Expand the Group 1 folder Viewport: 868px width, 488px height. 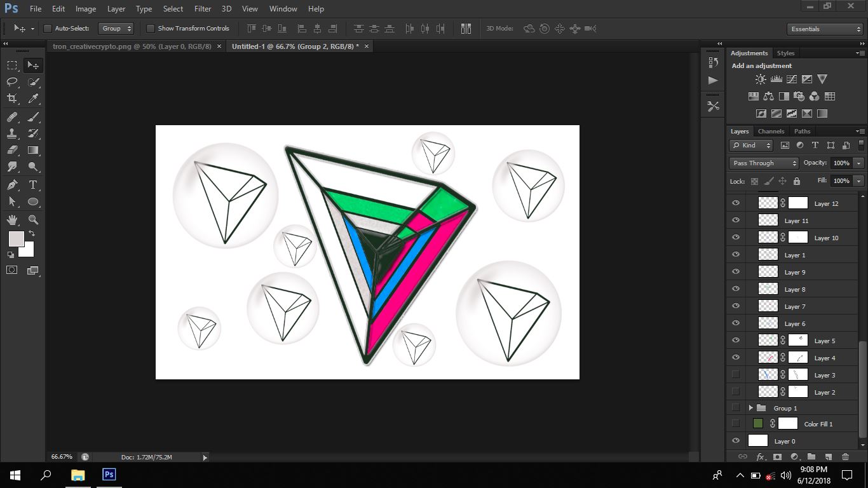(750, 408)
